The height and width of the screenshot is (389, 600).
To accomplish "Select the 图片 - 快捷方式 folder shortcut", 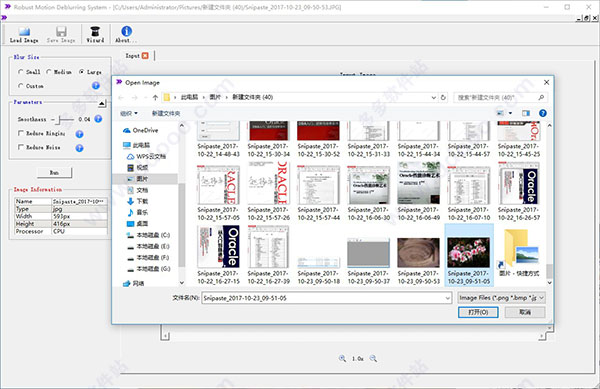I will [519, 252].
